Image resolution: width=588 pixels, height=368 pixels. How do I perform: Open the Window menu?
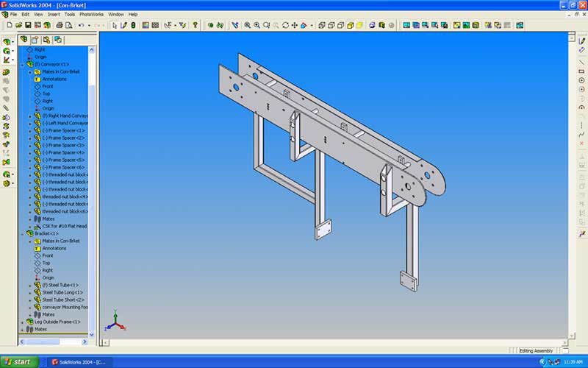click(x=116, y=14)
